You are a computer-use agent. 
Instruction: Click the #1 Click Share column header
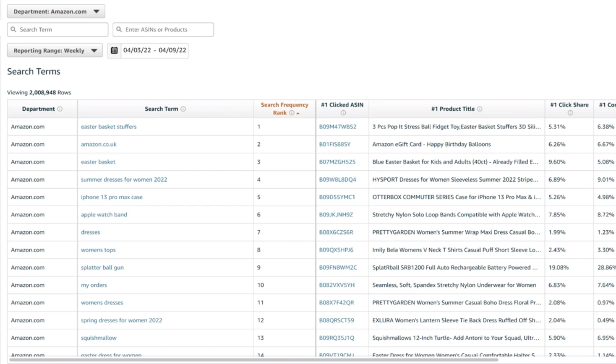pyautogui.click(x=569, y=105)
